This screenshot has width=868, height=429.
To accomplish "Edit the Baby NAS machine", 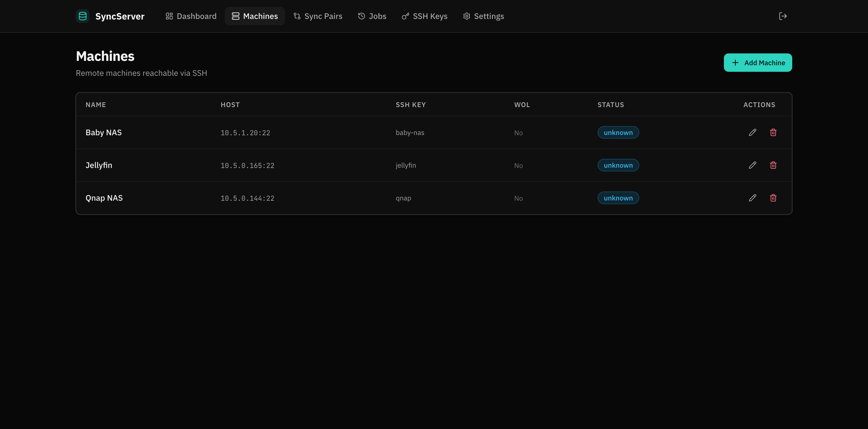I will (x=752, y=132).
